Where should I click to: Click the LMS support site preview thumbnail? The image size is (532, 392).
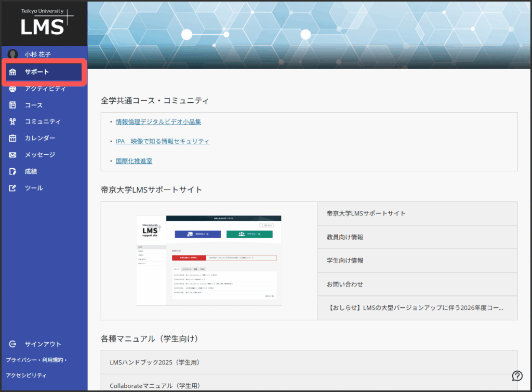pyautogui.click(x=209, y=261)
